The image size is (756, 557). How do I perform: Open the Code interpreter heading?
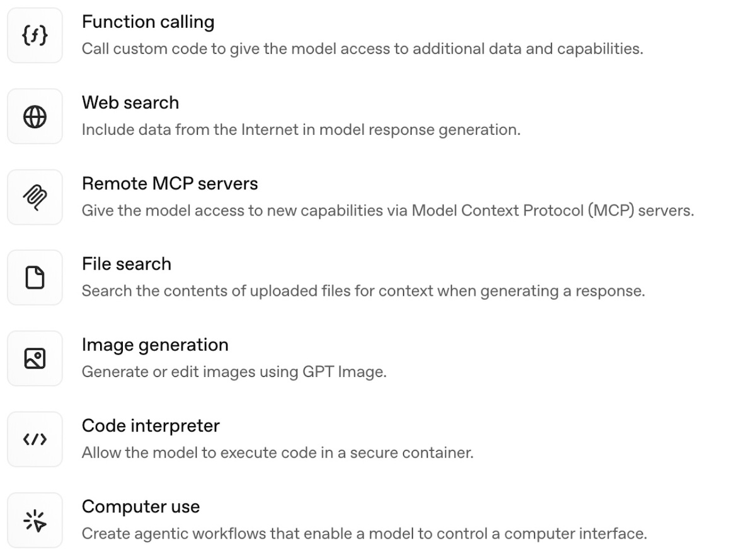(151, 426)
